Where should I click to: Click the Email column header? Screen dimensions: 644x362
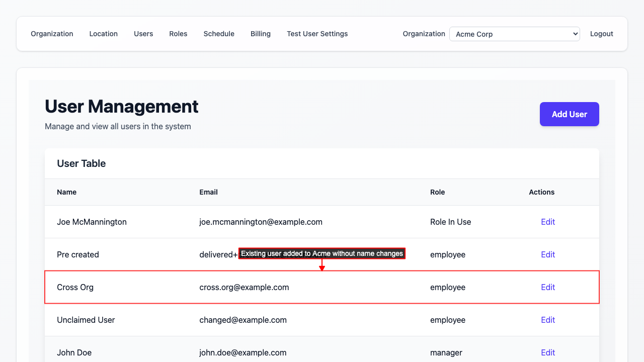pyautogui.click(x=208, y=192)
